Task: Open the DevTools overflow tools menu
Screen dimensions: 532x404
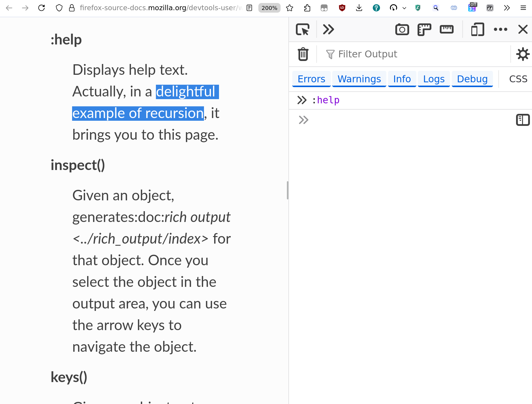Action: 500,29
